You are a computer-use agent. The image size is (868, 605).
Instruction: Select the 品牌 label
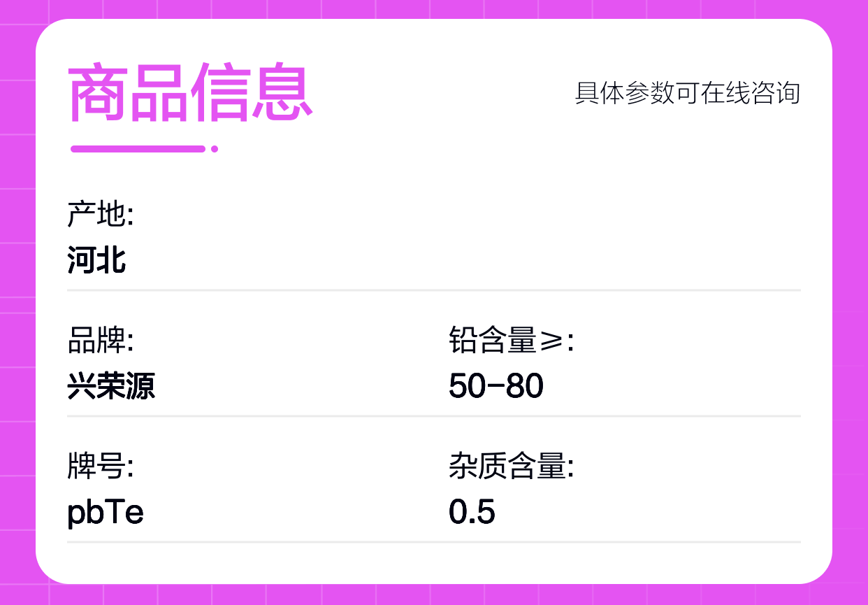tap(100, 341)
